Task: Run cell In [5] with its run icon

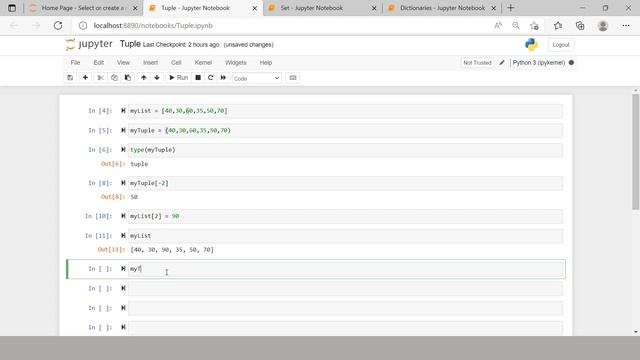Action: pos(123,130)
